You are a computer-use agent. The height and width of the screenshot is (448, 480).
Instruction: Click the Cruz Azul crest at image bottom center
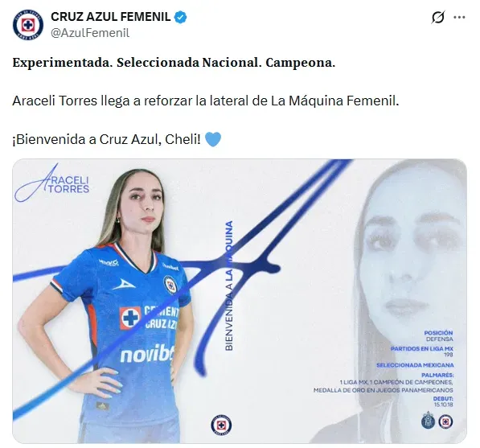(x=221, y=425)
